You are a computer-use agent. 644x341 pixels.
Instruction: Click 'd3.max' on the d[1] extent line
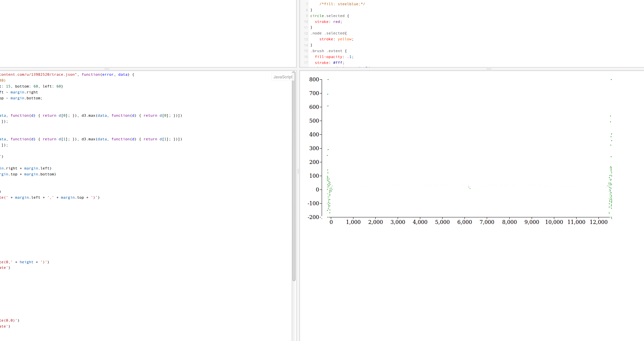(x=88, y=139)
